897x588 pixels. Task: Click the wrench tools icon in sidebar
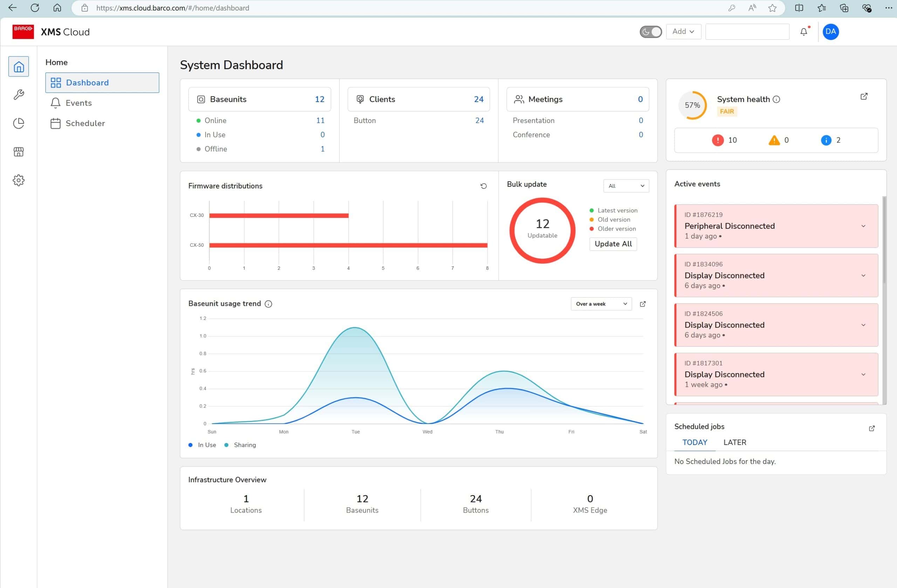pos(19,94)
